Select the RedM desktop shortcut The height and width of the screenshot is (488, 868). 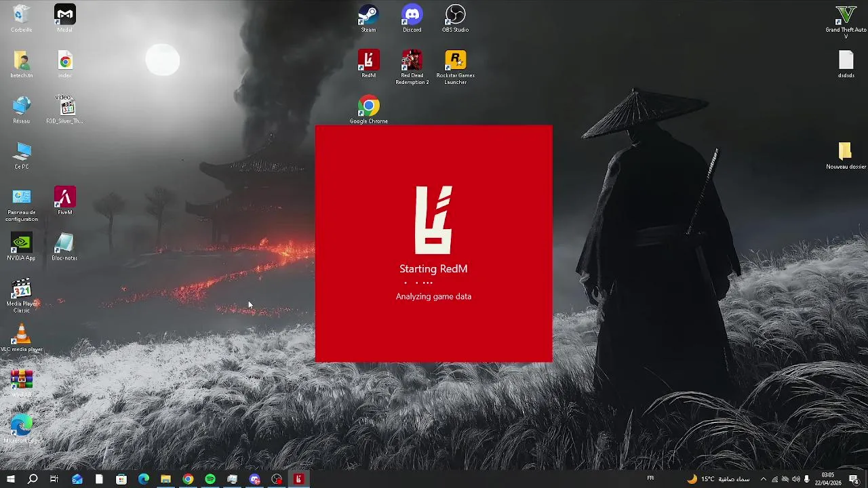click(368, 64)
